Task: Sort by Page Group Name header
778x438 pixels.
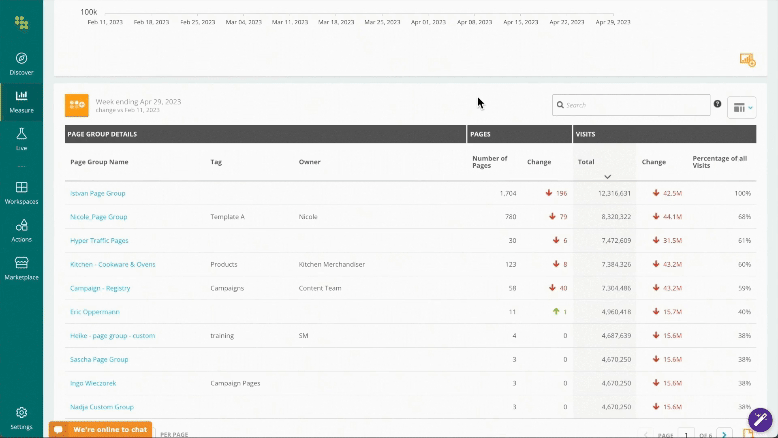Action: tap(99, 162)
